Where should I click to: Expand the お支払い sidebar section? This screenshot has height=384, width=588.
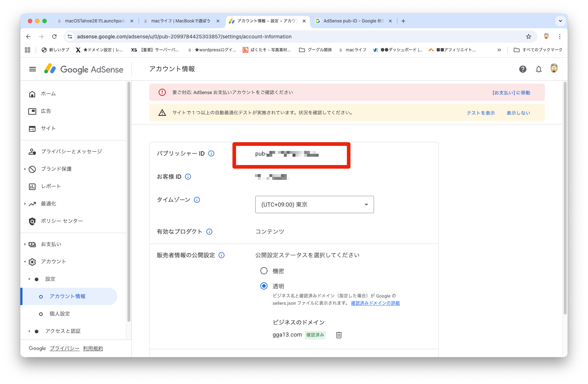point(51,244)
